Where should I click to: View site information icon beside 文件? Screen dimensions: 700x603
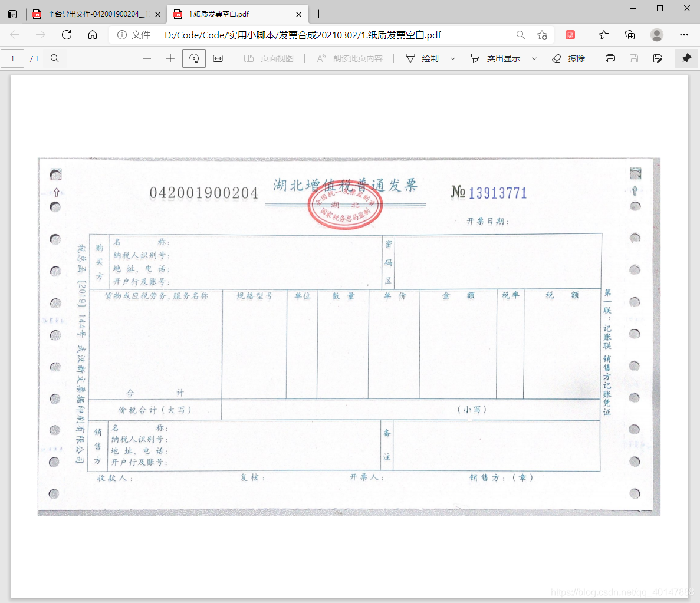click(122, 35)
